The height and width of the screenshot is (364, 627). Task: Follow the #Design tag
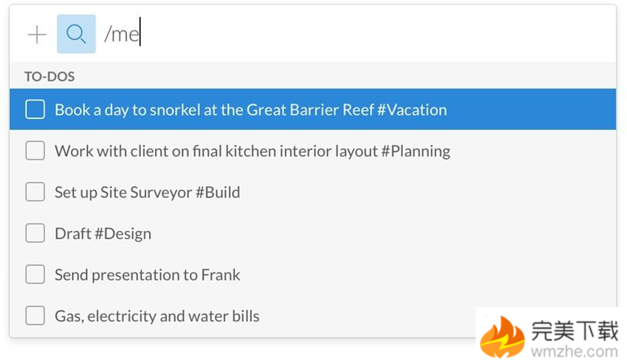point(124,233)
